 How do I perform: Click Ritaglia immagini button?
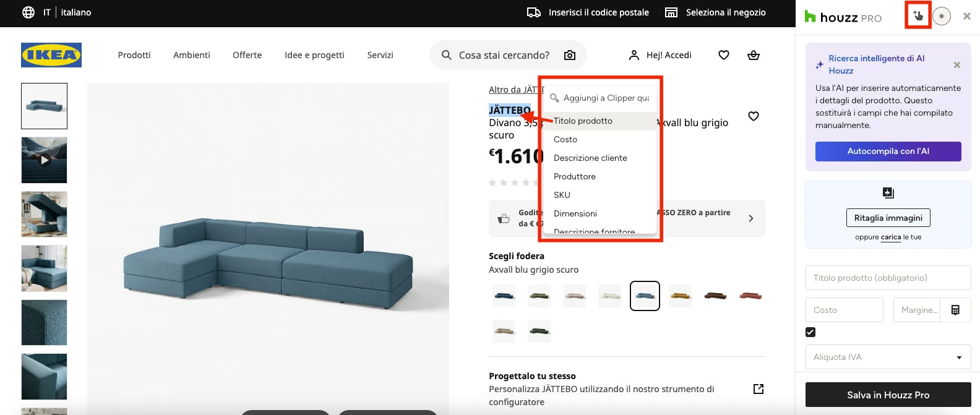[x=888, y=218]
